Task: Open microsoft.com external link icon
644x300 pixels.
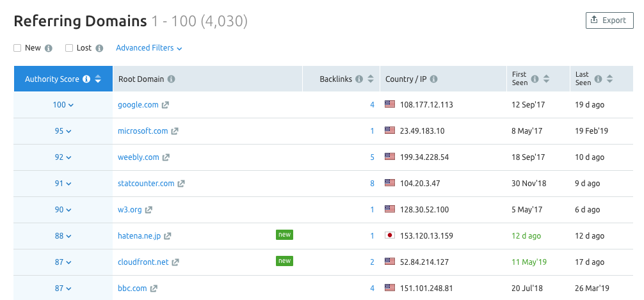Action: (175, 131)
